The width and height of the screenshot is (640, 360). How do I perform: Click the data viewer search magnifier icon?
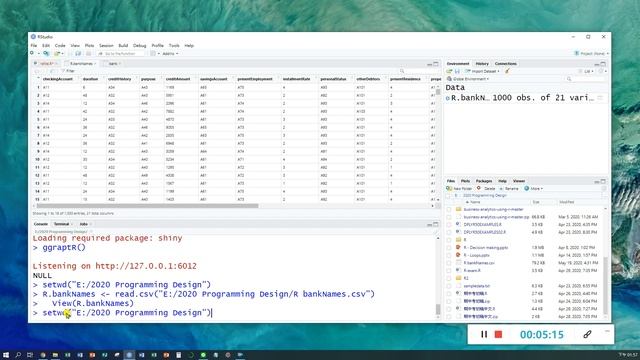click(x=402, y=71)
